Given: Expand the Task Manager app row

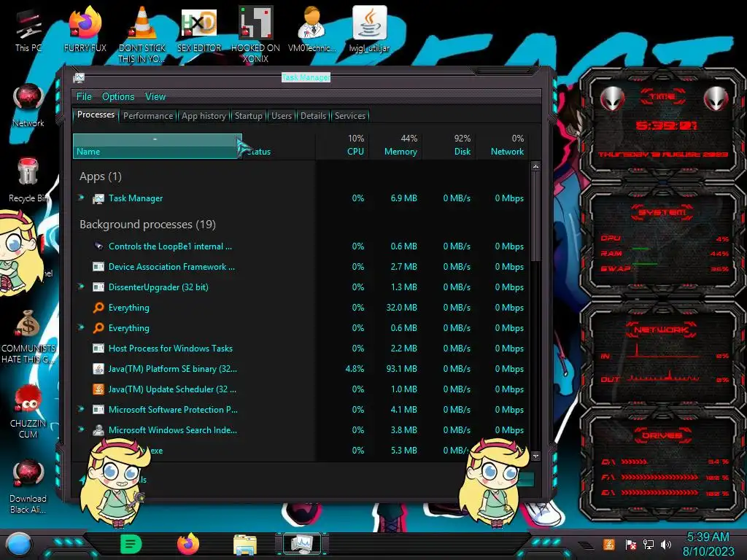Looking at the screenshot, I should coord(81,198).
